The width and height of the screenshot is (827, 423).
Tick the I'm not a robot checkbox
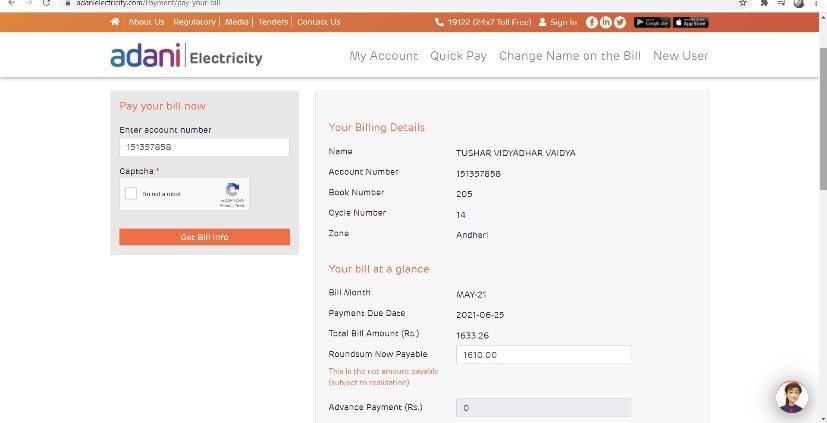point(131,194)
